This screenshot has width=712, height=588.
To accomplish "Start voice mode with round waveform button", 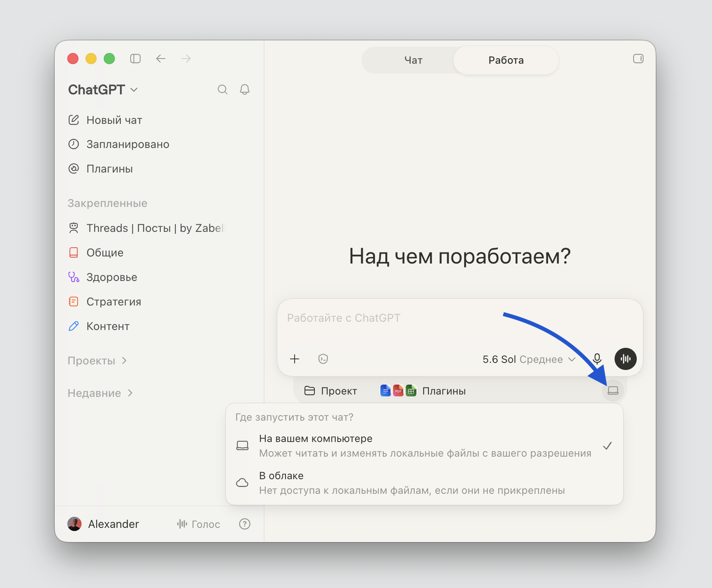I will 626,359.
